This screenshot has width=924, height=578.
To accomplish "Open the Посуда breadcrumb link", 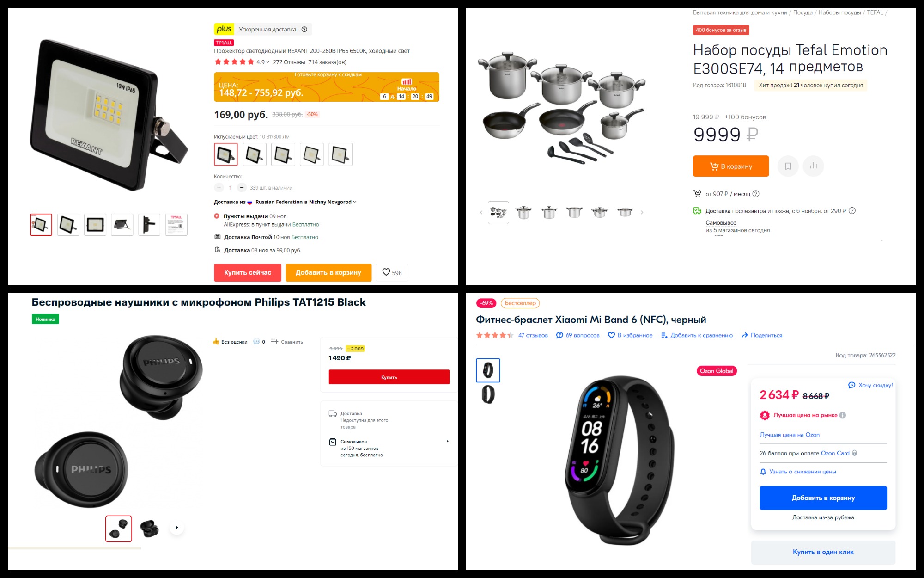I will (x=803, y=12).
